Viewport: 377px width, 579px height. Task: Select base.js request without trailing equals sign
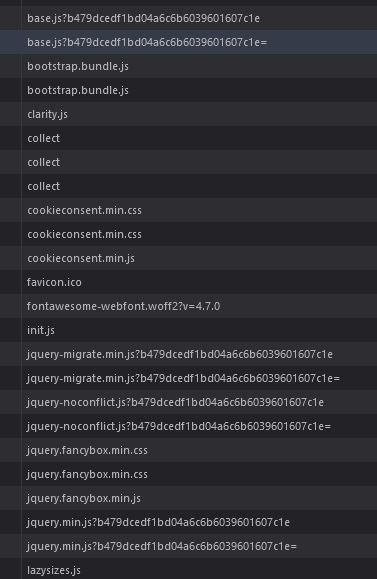click(188, 18)
